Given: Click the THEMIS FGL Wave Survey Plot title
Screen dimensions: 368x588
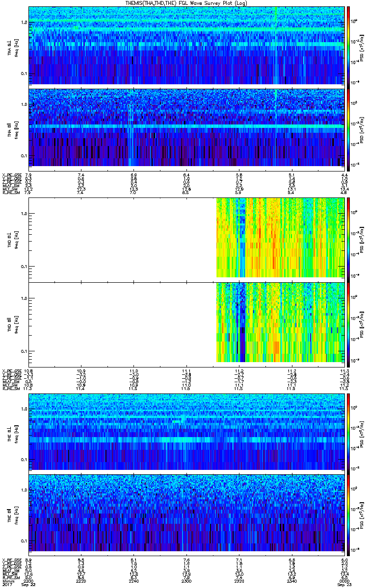Looking at the screenshot, I should tap(187, 3).
